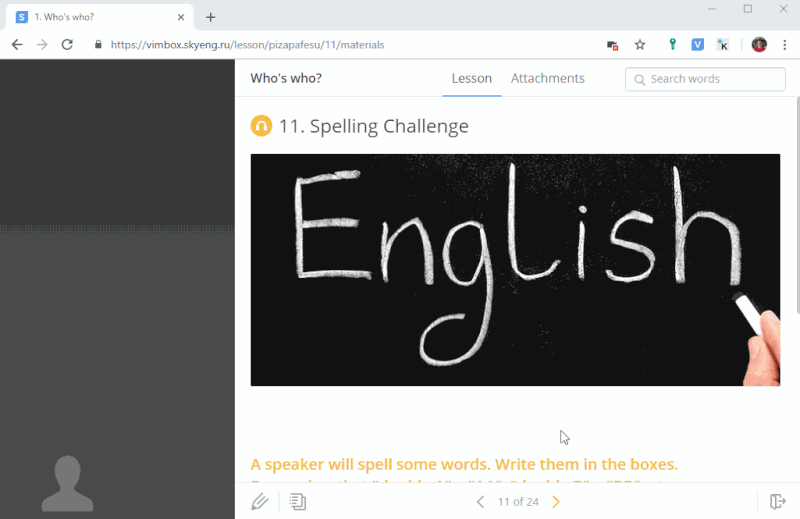Focus the Search words field
800x519 pixels.
pyautogui.click(x=705, y=79)
